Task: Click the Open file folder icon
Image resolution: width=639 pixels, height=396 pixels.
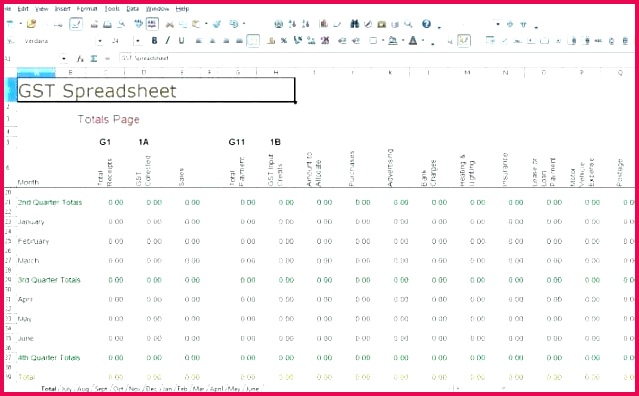Action: [x=31, y=24]
